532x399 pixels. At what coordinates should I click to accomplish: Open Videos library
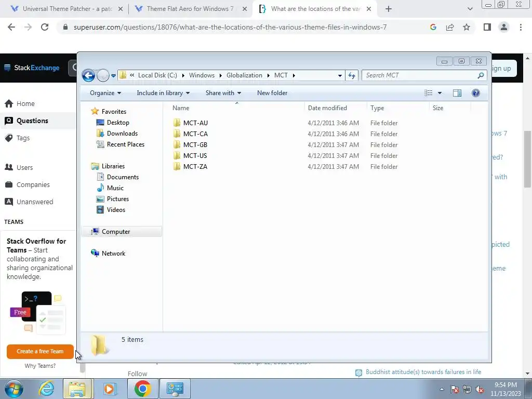click(x=111, y=210)
